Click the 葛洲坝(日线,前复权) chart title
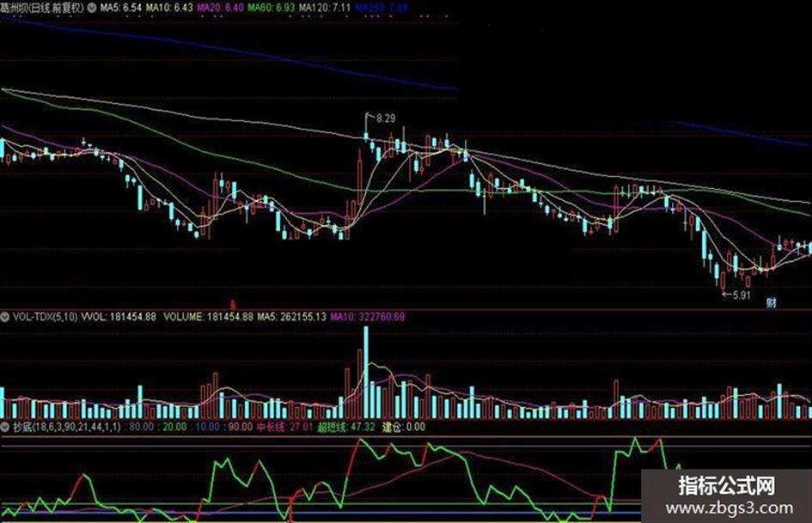812x523 pixels. click(x=42, y=8)
